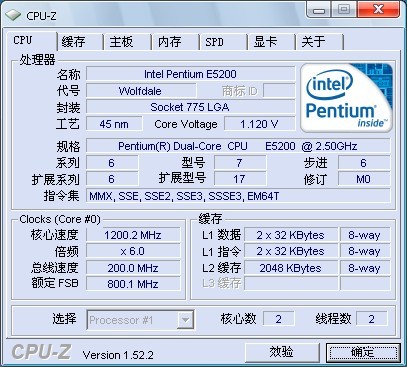Click the x 6.0 multiplier value
This screenshot has height=367, width=407.
[133, 251]
